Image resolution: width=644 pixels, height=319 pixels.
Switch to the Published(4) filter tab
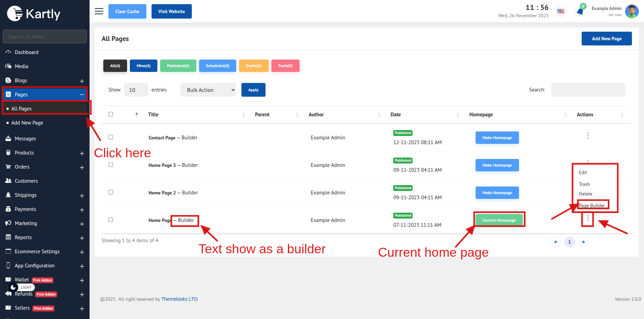[178, 66]
